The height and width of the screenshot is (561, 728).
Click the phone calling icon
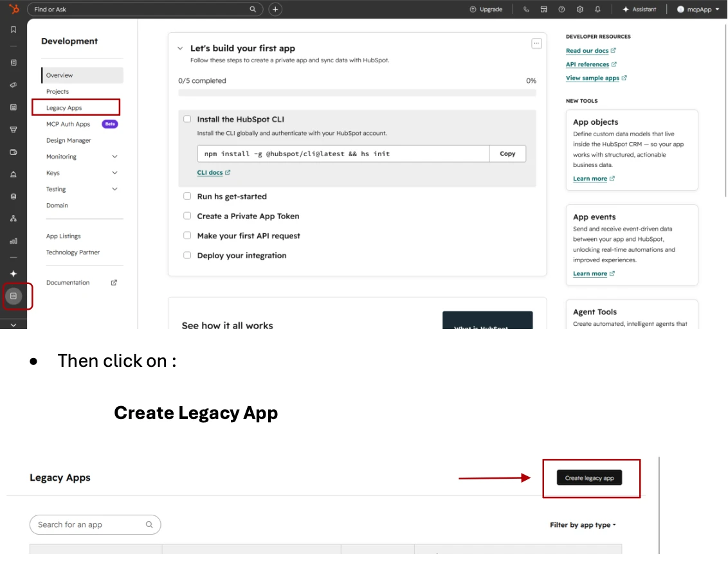click(x=526, y=9)
